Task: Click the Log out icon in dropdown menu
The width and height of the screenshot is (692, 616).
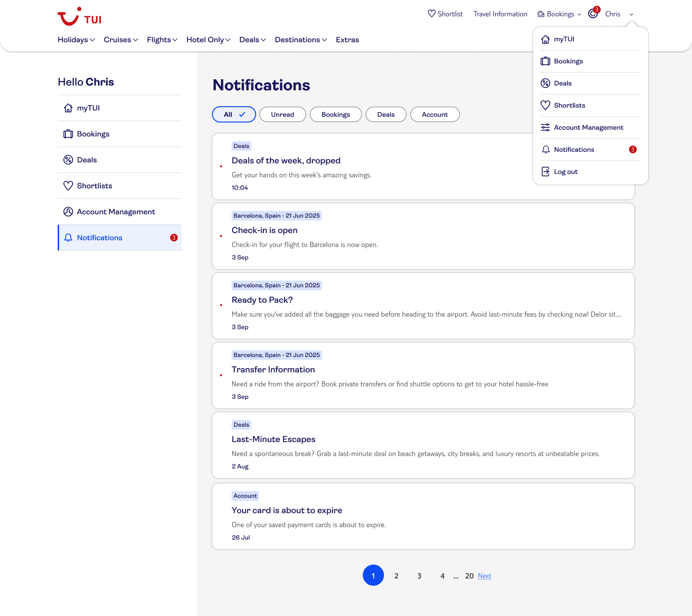Action: pos(545,172)
